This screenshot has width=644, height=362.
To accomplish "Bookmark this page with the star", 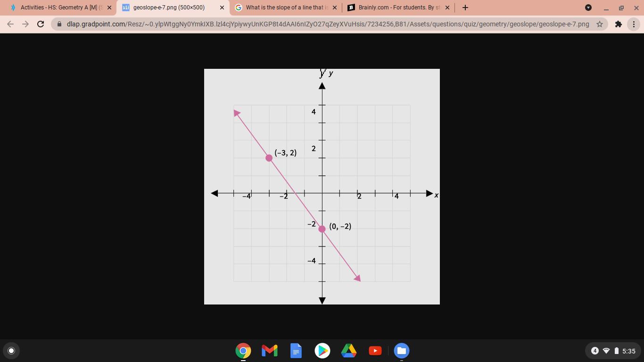I will pyautogui.click(x=600, y=24).
